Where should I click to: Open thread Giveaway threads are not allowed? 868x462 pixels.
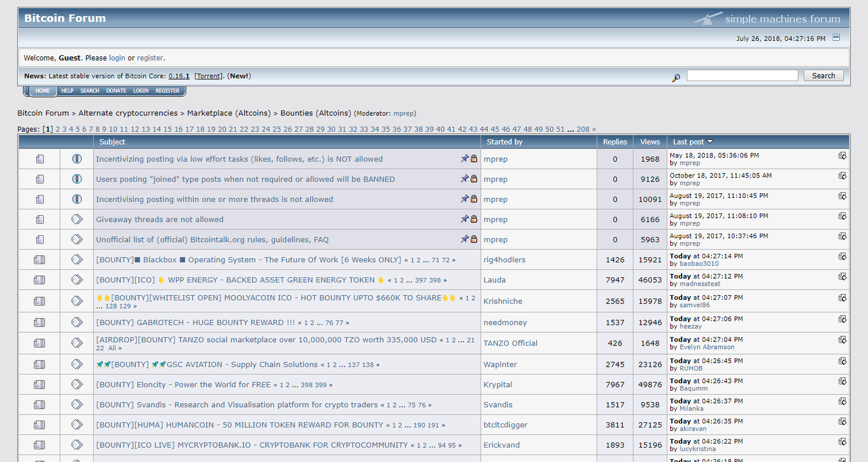pyautogui.click(x=160, y=219)
